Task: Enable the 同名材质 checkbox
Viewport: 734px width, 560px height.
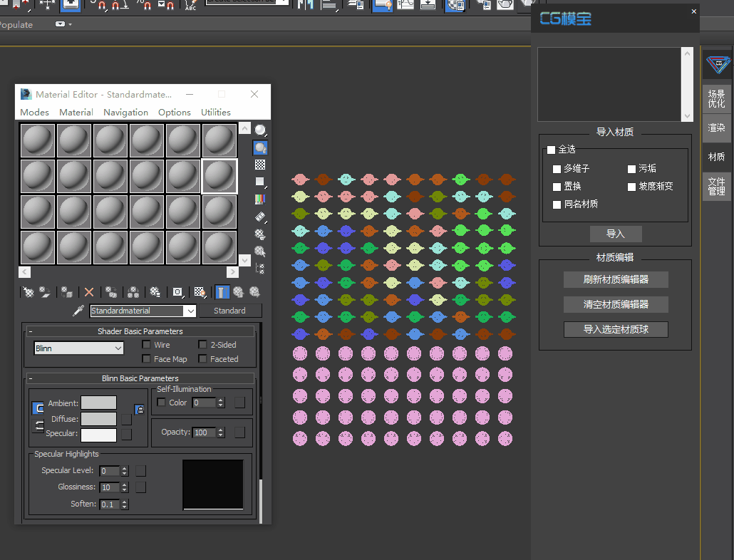Action: pyautogui.click(x=557, y=204)
